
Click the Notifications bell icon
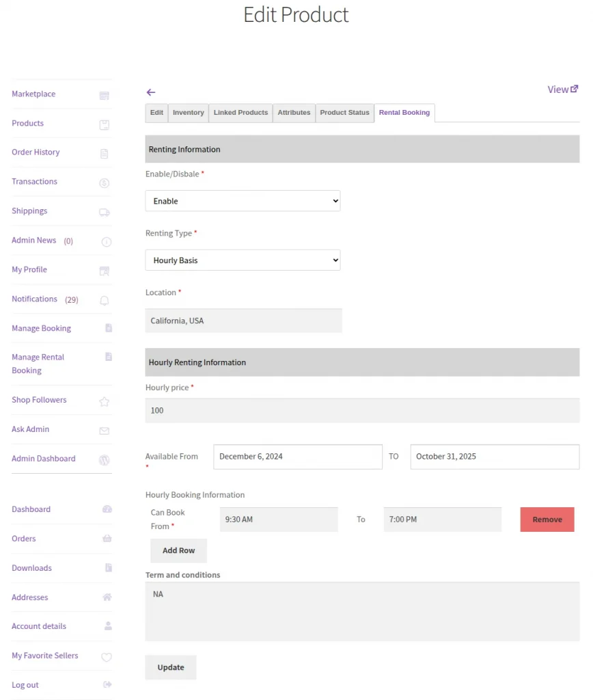(105, 301)
